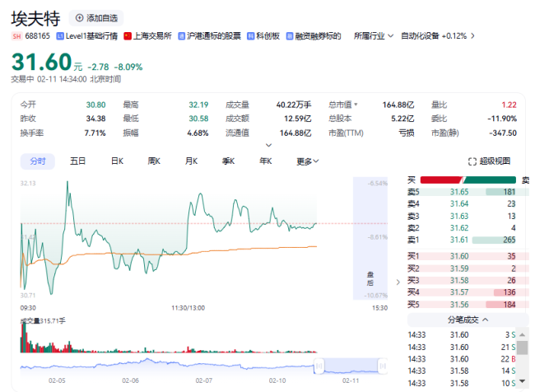The width and height of the screenshot is (535, 392).
Task: Click the 买1 31.60 order row
Action: 468,256
